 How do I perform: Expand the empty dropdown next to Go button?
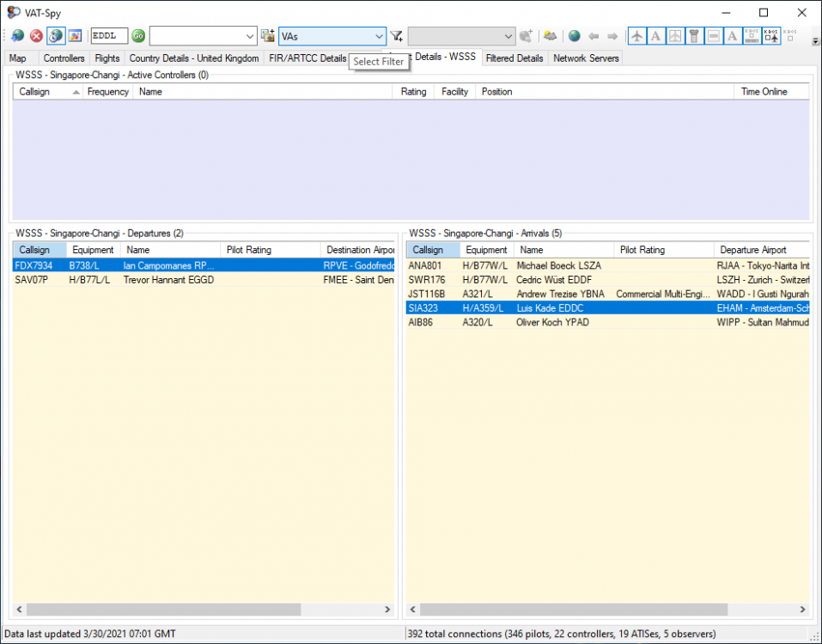point(250,36)
